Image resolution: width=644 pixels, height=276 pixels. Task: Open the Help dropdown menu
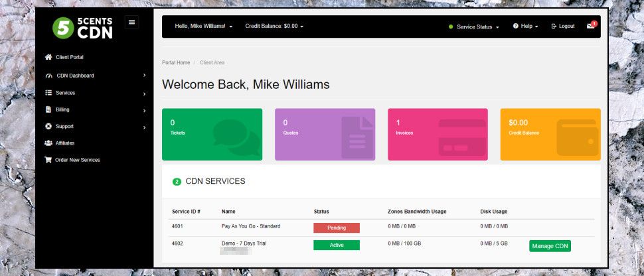pyautogui.click(x=525, y=26)
